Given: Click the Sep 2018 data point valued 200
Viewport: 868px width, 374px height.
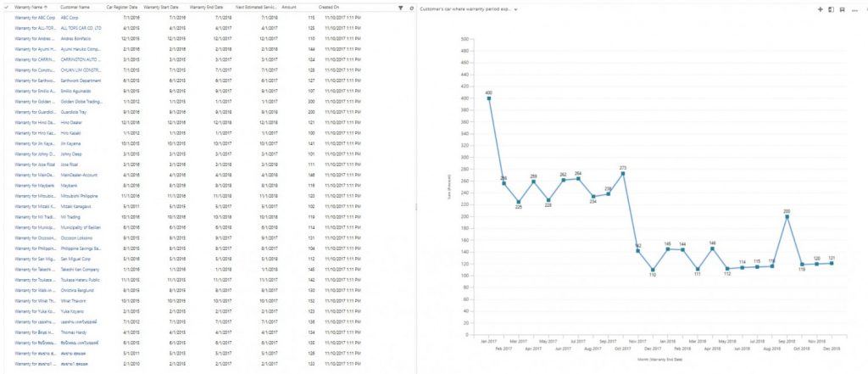Looking at the screenshot, I should (787, 216).
